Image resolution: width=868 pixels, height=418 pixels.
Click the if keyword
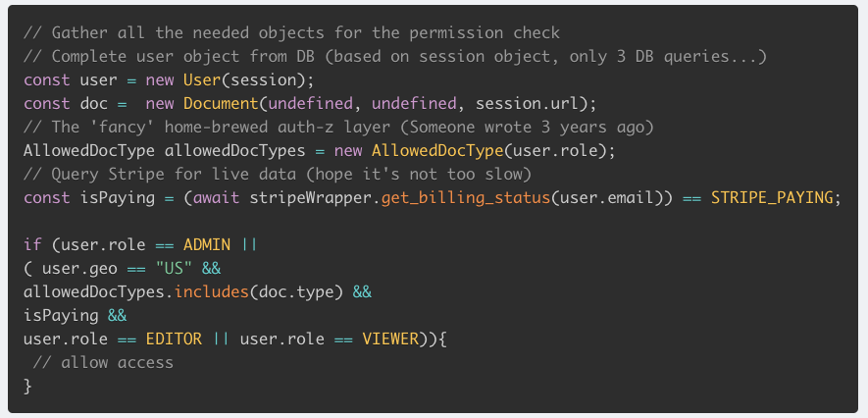click(32, 245)
